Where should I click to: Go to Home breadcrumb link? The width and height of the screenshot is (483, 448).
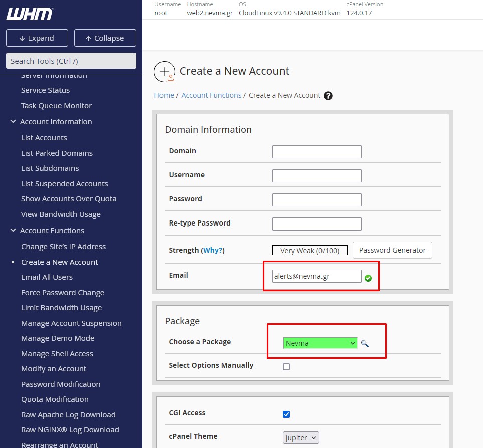[164, 95]
